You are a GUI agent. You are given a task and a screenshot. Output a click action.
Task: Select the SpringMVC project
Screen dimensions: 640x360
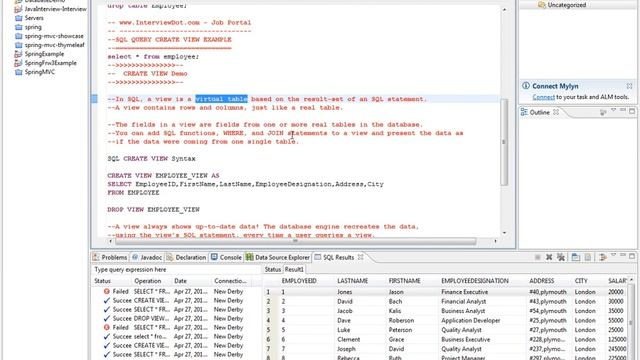coord(35,72)
